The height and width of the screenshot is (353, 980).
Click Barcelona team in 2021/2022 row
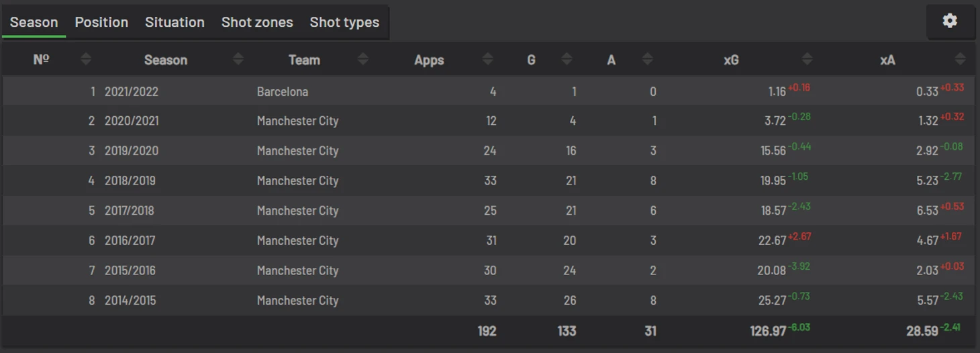pyautogui.click(x=283, y=91)
